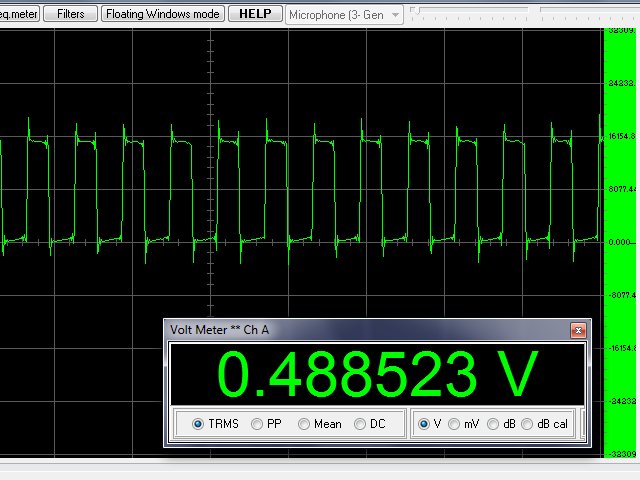
Task: Click on the green oscilloscope waveform display
Action: tap(300, 180)
